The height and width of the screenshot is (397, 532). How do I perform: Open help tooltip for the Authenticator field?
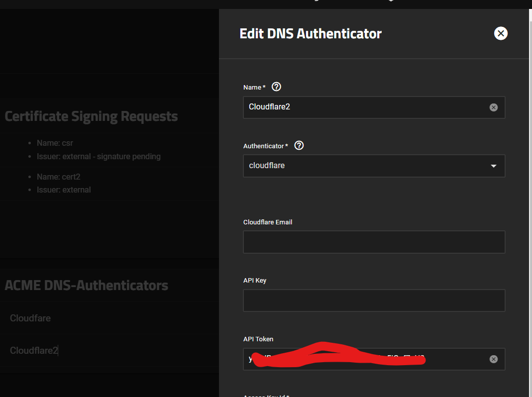(299, 145)
